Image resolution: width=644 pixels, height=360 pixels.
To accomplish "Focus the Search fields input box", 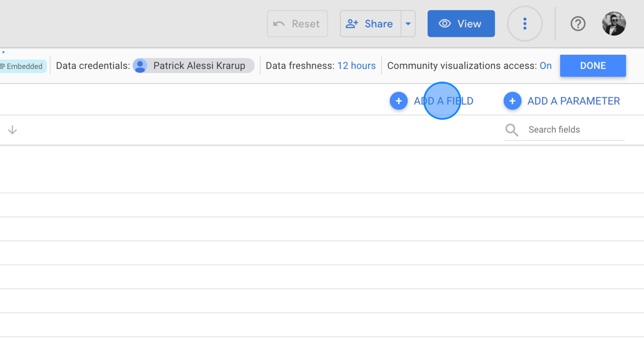I will [574, 130].
